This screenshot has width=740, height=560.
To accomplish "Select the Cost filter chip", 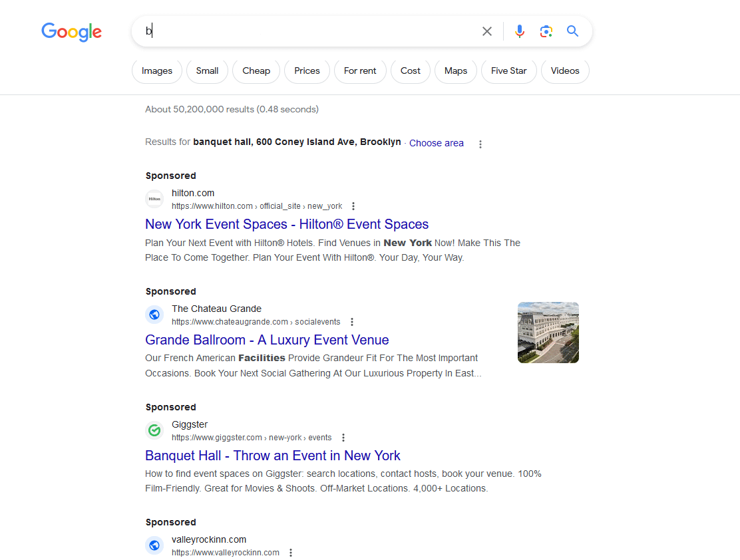I will (411, 70).
